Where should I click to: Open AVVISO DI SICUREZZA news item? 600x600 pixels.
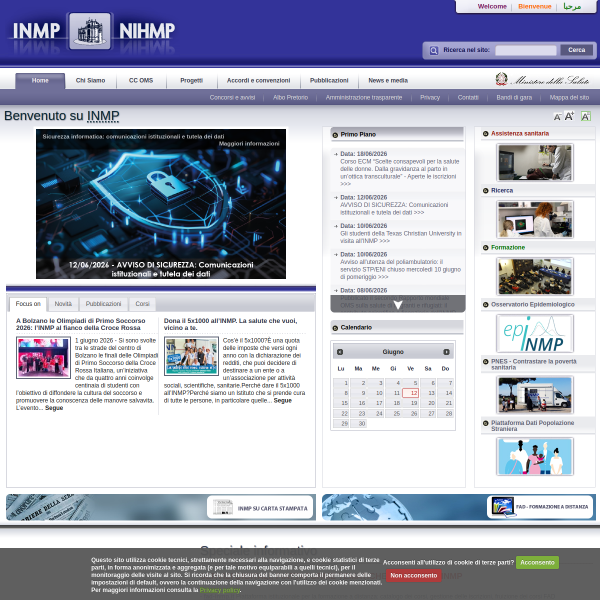point(394,209)
